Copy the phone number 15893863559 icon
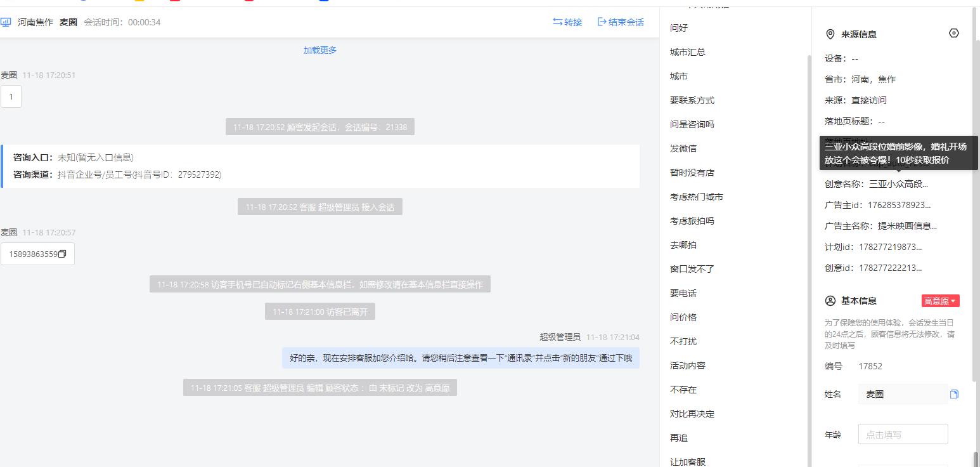Image resolution: width=980 pixels, height=467 pixels. [62, 254]
